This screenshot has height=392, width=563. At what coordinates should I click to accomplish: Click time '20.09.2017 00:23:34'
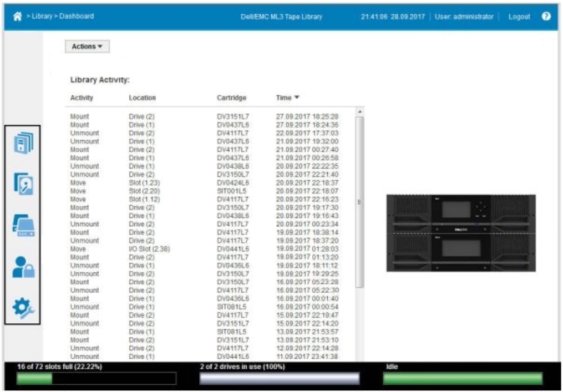(307, 224)
